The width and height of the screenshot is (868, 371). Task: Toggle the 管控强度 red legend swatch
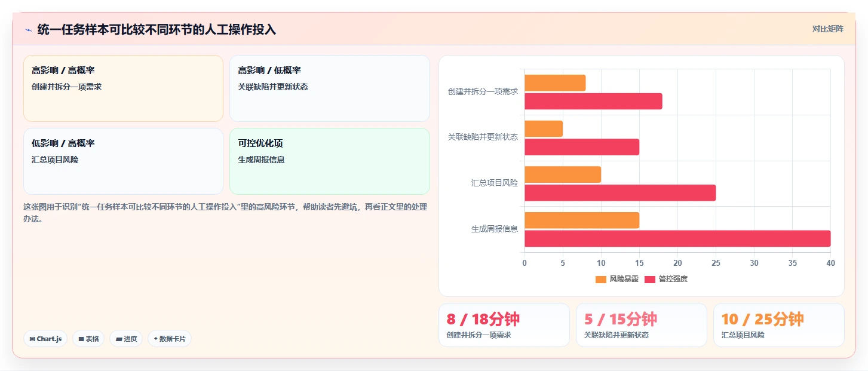point(650,279)
